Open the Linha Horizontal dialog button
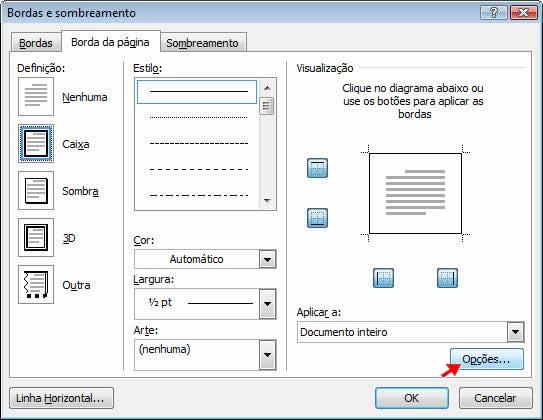Image resolution: width=543 pixels, height=420 pixels. (x=61, y=398)
